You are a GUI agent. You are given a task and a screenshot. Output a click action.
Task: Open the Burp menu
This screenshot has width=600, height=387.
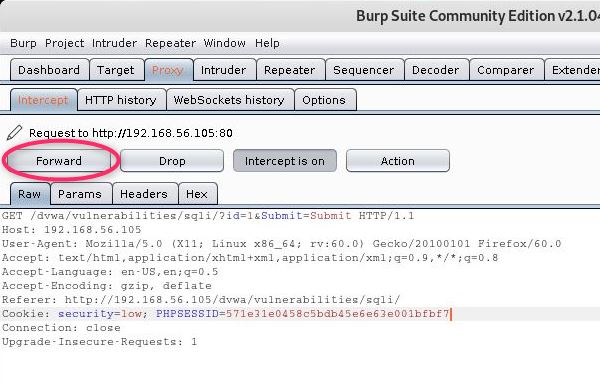pos(23,43)
